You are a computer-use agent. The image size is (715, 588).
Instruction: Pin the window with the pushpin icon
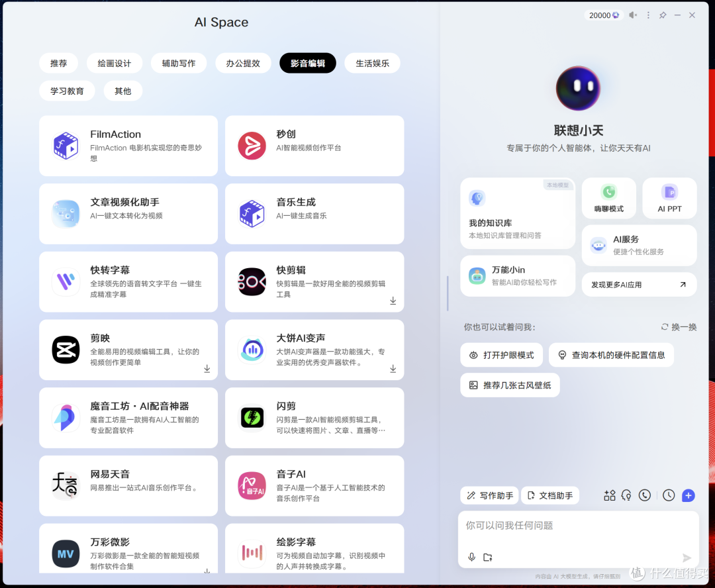(662, 15)
